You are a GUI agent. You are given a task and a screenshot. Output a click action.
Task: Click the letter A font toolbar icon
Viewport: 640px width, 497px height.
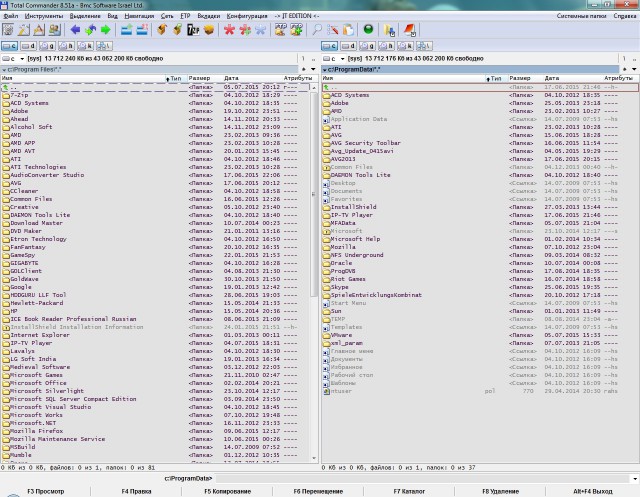pos(39,30)
